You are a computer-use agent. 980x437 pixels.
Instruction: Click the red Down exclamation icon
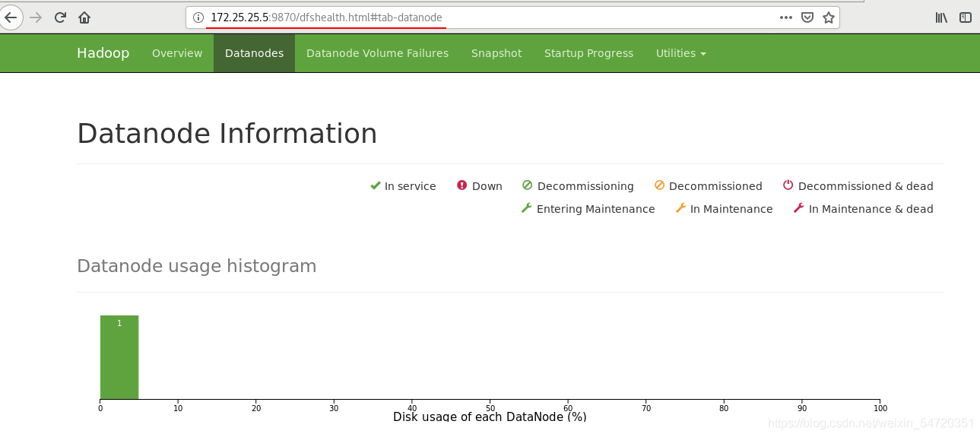tap(461, 185)
